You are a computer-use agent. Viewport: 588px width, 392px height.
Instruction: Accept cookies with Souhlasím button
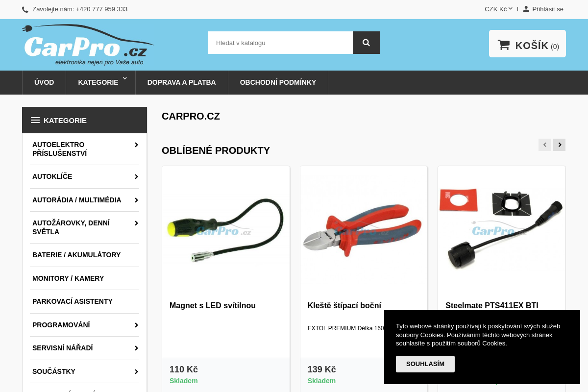point(425,364)
